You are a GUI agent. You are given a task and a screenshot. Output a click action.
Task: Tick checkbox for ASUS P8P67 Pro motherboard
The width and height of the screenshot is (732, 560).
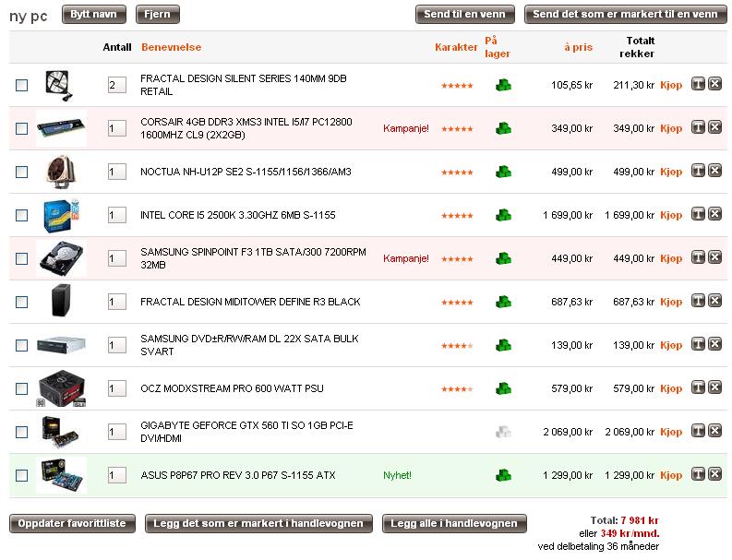(x=21, y=475)
